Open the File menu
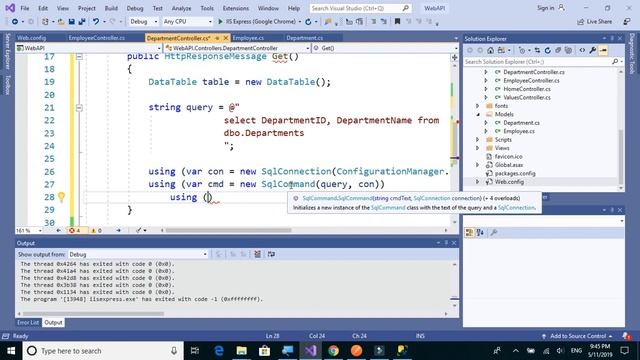 [24, 8]
